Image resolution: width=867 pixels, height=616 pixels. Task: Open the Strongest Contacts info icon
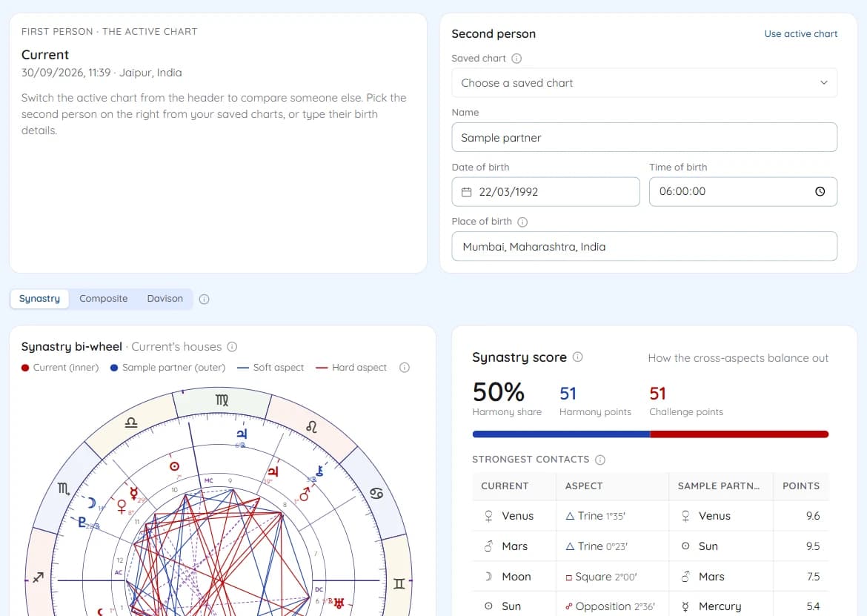[600, 460]
